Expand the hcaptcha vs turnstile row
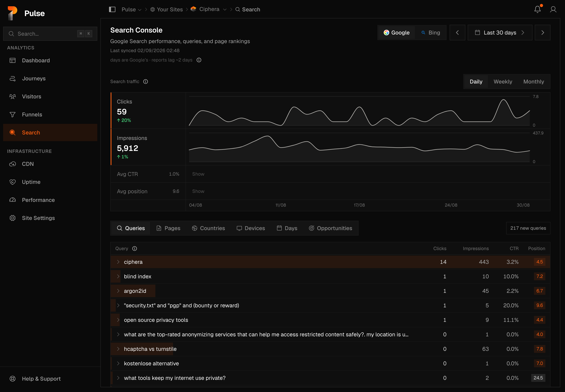Image resolution: width=565 pixels, height=392 pixels. [x=118, y=349]
